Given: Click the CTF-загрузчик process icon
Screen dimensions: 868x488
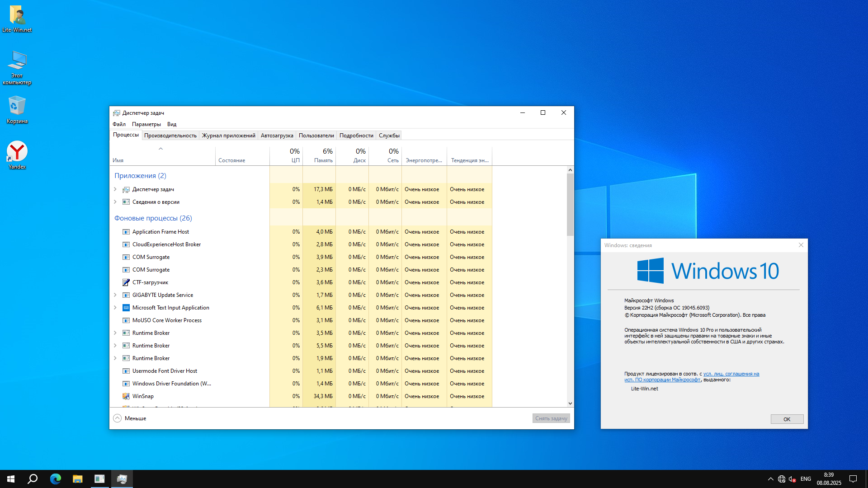Looking at the screenshot, I should pyautogui.click(x=126, y=282).
